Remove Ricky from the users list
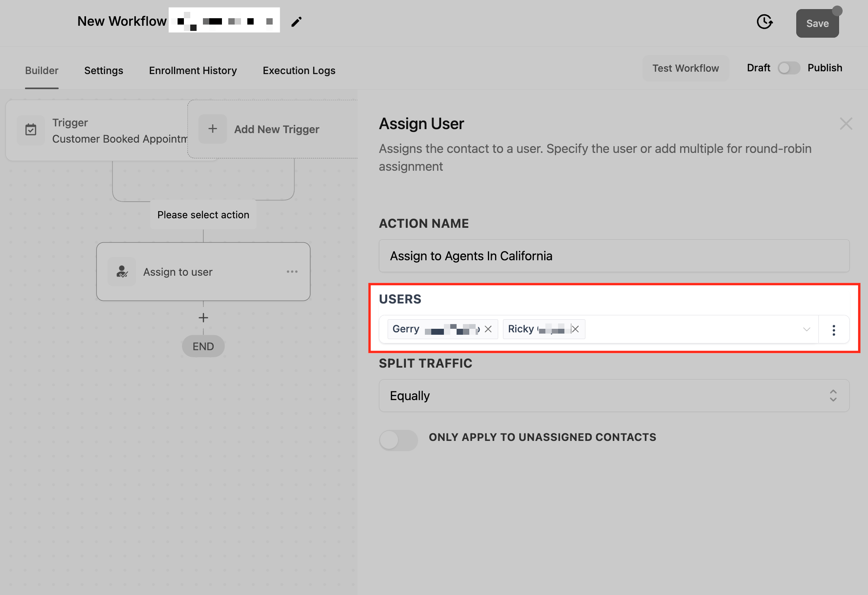This screenshot has width=868, height=595. (575, 329)
